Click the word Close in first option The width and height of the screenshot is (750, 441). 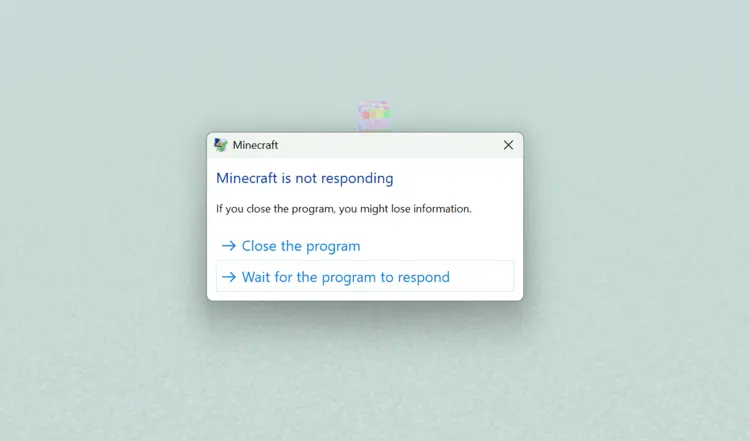point(259,246)
